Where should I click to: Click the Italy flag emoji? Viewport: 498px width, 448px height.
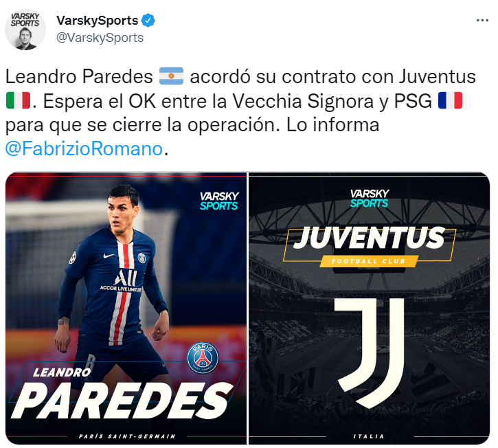click(x=18, y=100)
